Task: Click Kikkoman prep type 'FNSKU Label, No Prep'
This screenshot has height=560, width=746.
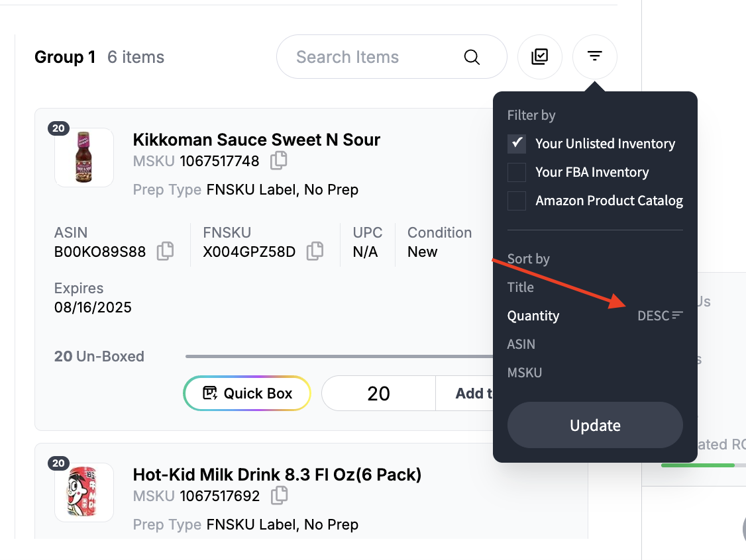Action: [x=283, y=190]
